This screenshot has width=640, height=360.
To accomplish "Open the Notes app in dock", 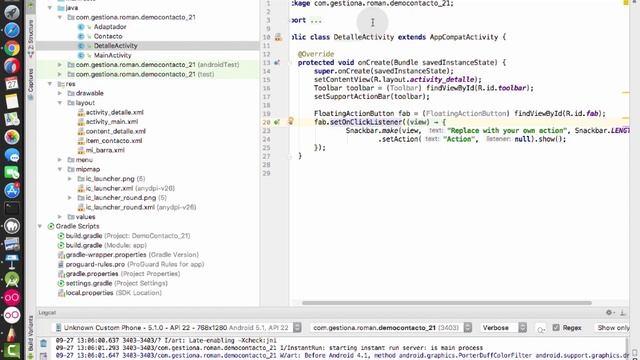I will point(12,101).
